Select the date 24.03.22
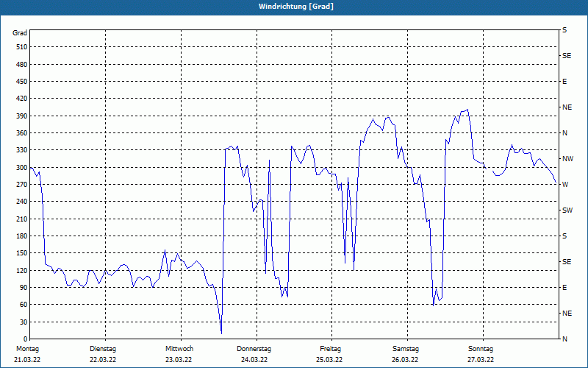 point(254,360)
